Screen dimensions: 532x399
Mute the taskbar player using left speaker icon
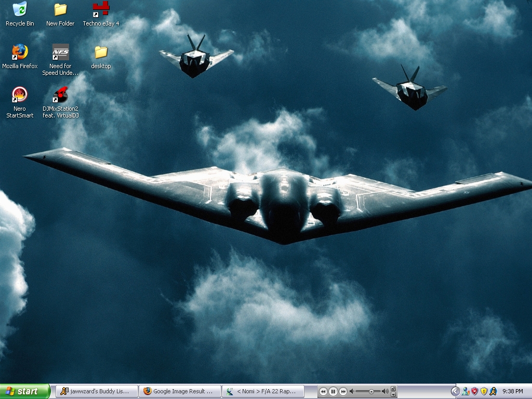coord(352,391)
